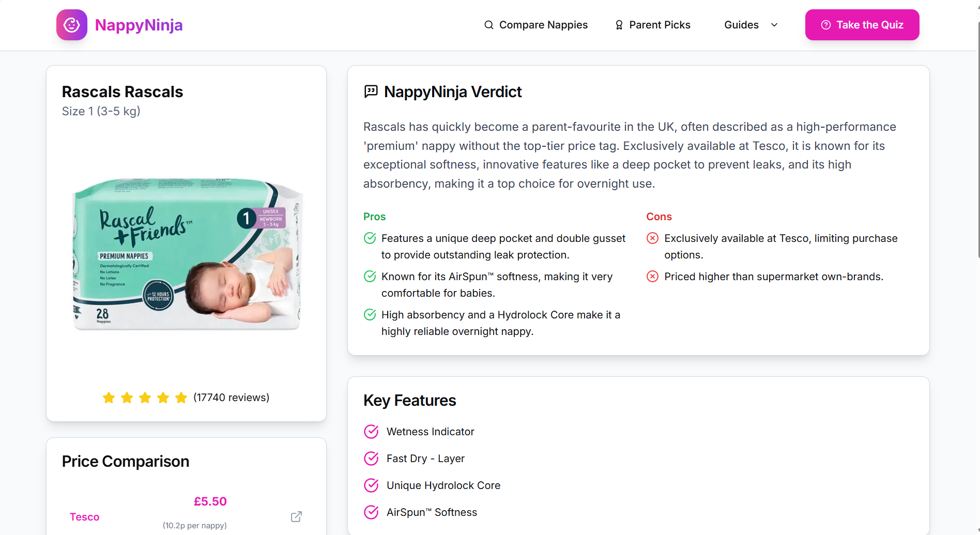Click the Rascals Rascals product title
Screen dimensions: 980x535
tap(122, 91)
